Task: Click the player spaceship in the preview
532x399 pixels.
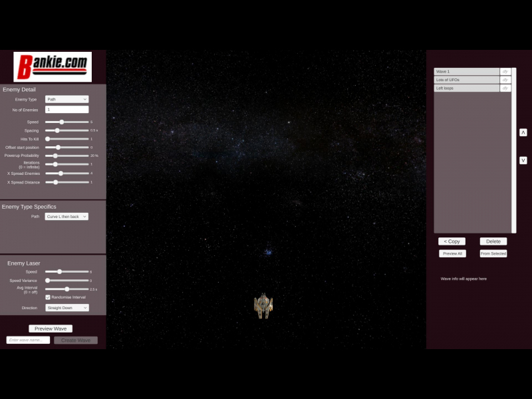Action: click(x=263, y=306)
